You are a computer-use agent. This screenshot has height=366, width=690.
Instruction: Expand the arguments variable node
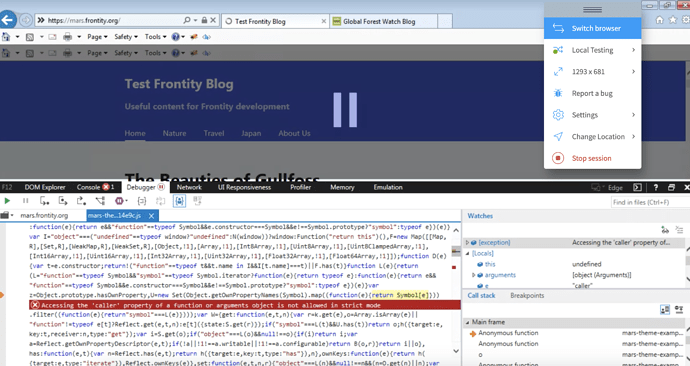473,275
